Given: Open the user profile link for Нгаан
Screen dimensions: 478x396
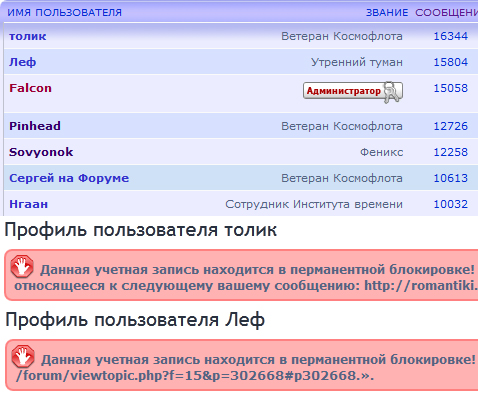Looking at the screenshot, I should [28, 204].
